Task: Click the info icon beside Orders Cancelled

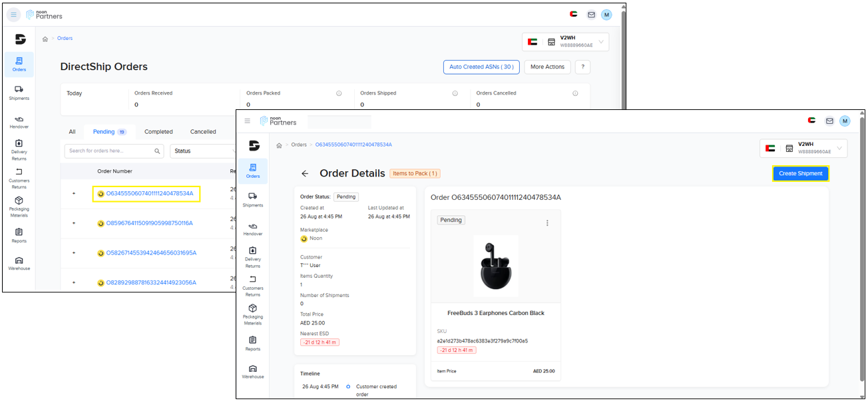Action: (x=575, y=93)
